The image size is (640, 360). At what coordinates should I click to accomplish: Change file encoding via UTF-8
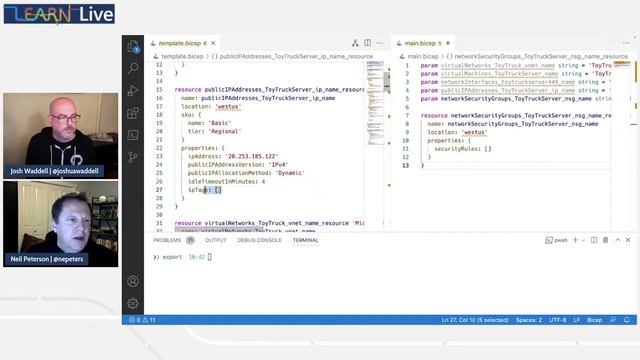coord(558,320)
